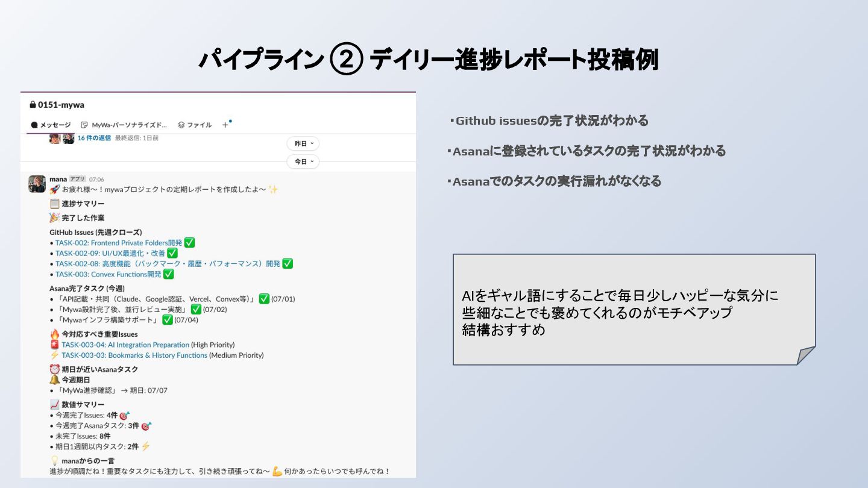868x488 pixels.
Task: Open TASK-003-03: Bookmarks & History Functions link
Action: pos(134,355)
